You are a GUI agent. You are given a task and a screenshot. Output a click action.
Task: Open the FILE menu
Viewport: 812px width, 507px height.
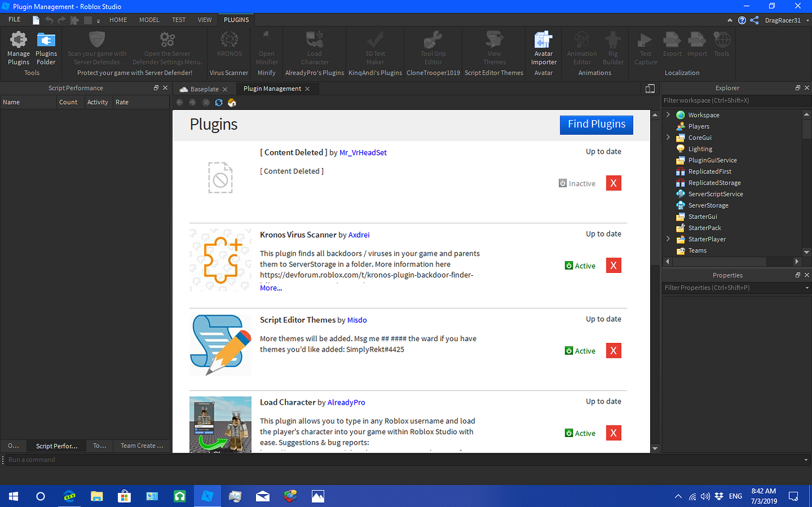tap(14, 19)
